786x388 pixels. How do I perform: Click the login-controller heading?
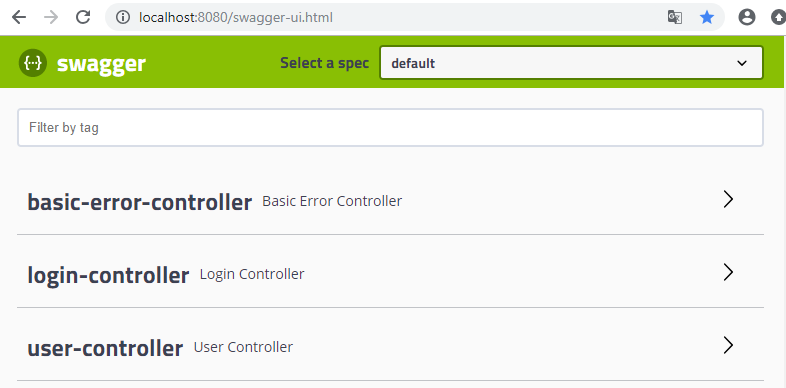tap(108, 275)
